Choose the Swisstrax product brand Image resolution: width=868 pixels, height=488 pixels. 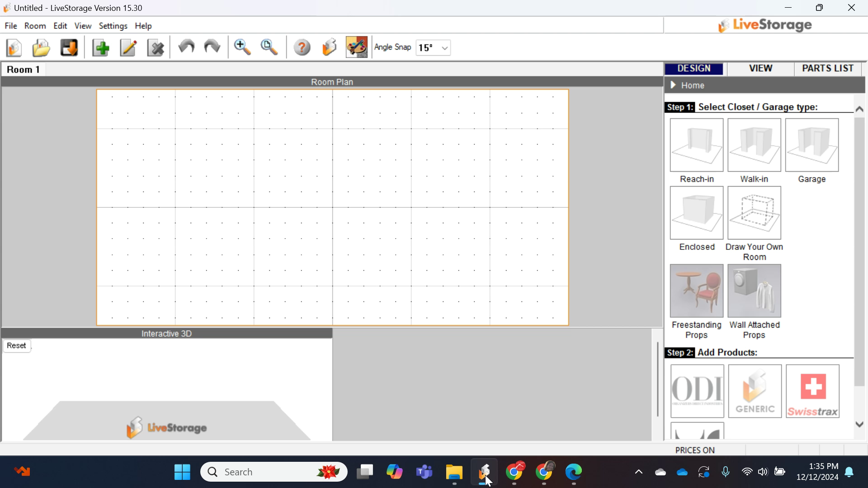[812, 391]
